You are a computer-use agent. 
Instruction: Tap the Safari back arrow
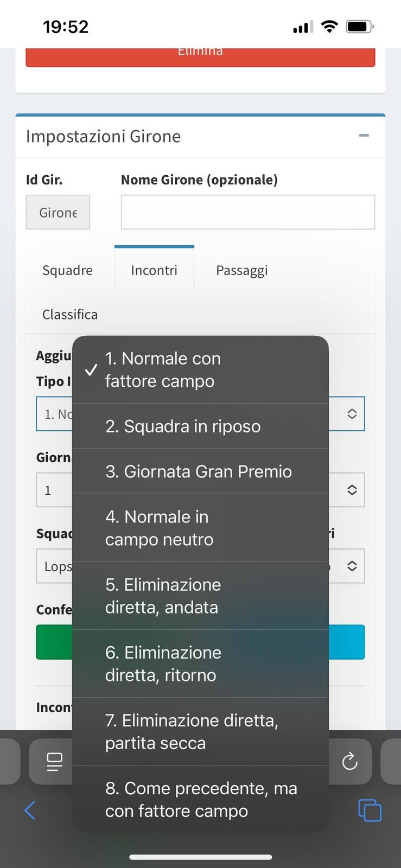(x=30, y=810)
